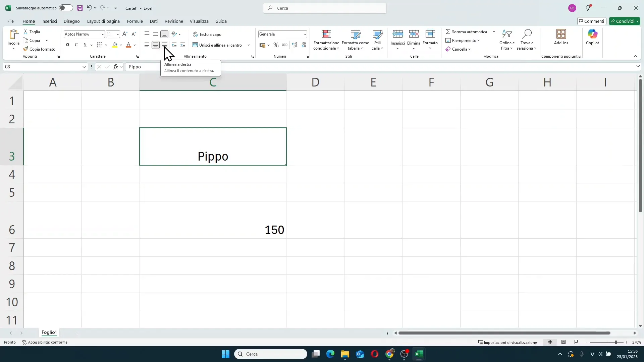Click the thousands separator icon
This screenshot has width=644, height=362.
coord(285,45)
